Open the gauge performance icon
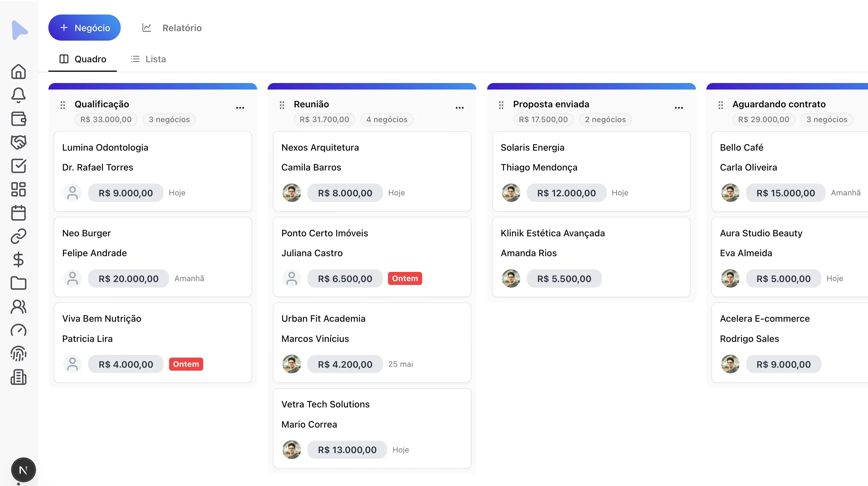The height and width of the screenshot is (486, 868). pos(18,330)
